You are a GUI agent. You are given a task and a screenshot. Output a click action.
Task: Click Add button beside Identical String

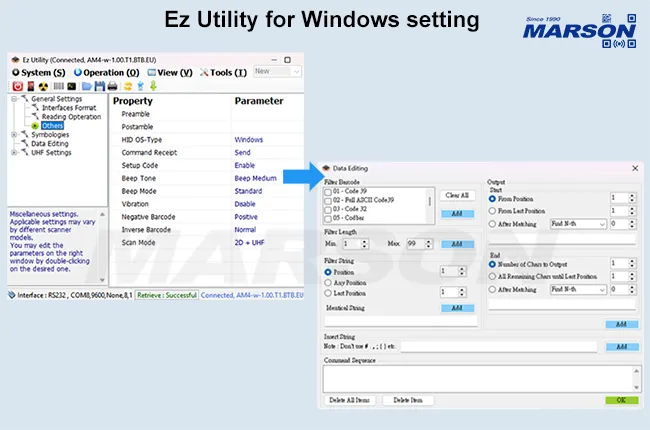(x=457, y=308)
